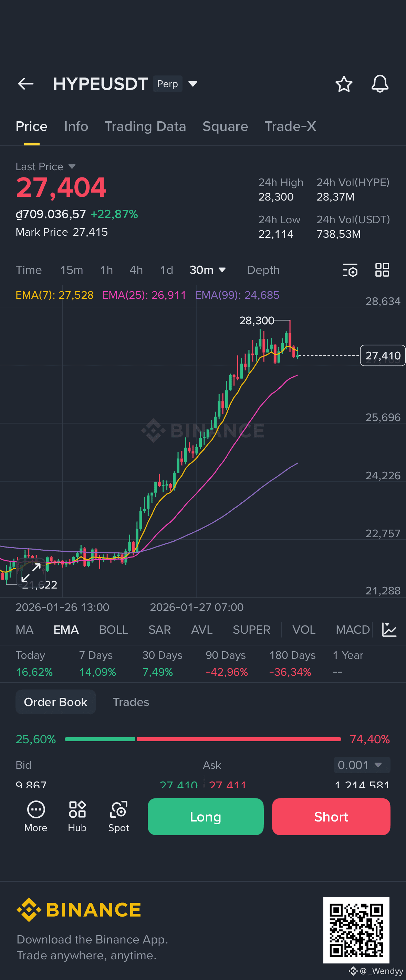The height and width of the screenshot is (980, 406).
Task: Select the Order Book tab
Action: [56, 702]
